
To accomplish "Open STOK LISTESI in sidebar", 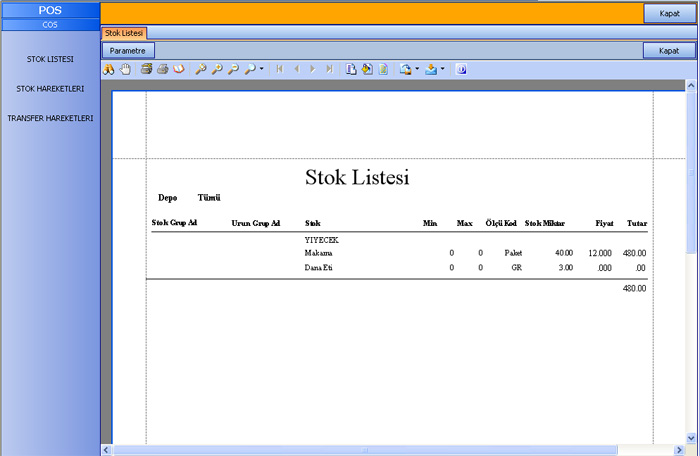I will [50, 59].
